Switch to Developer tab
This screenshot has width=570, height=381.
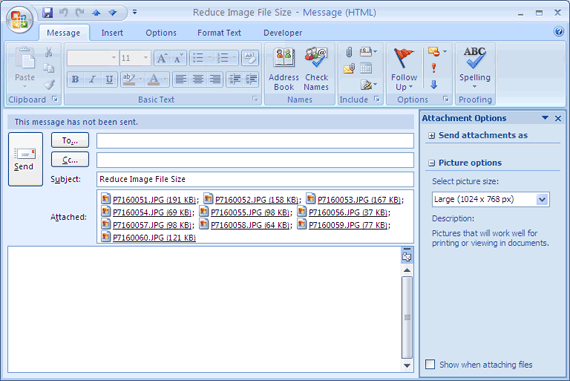tap(282, 33)
